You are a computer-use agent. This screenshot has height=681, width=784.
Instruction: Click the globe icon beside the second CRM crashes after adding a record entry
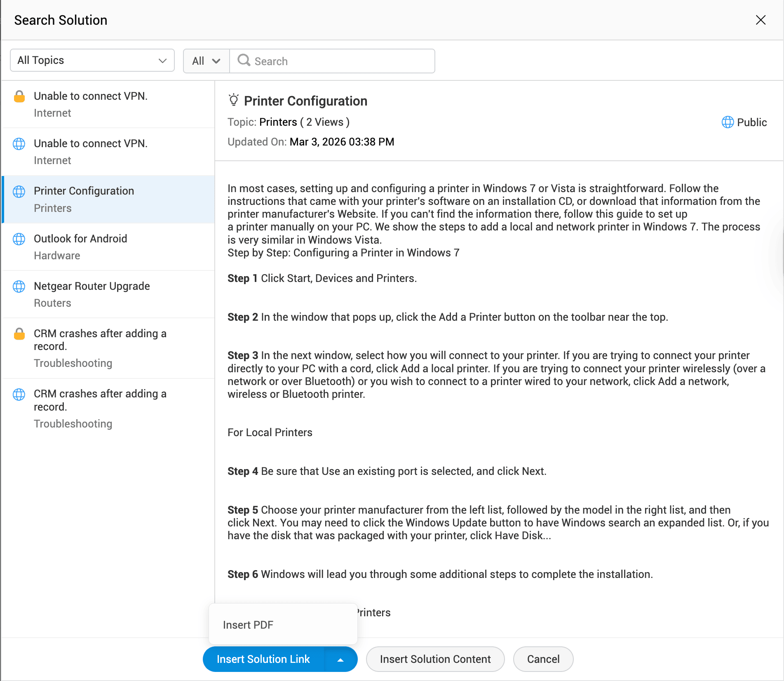[19, 394]
